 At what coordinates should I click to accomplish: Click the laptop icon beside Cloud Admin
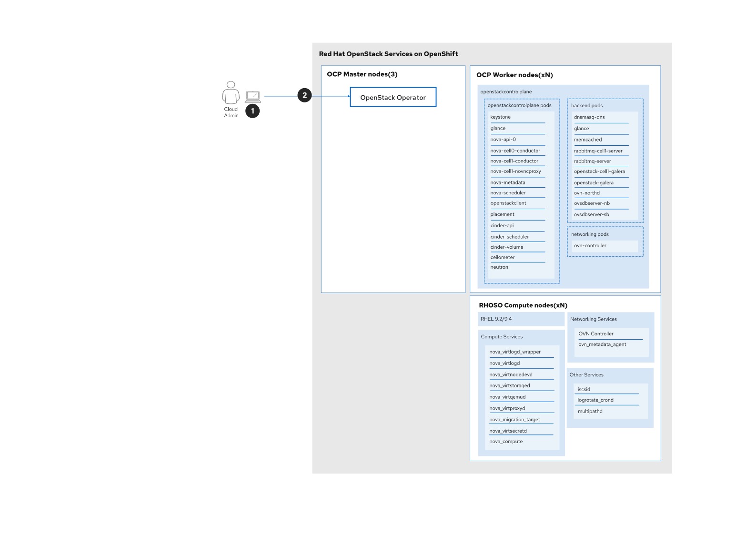pyautogui.click(x=253, y=97)
